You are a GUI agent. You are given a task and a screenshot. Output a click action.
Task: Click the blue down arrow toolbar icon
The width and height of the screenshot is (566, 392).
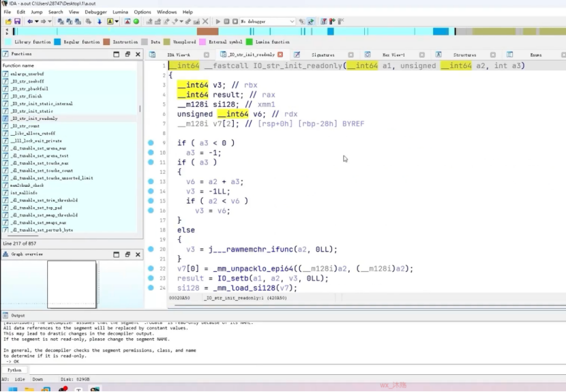(x=100, y=22)
